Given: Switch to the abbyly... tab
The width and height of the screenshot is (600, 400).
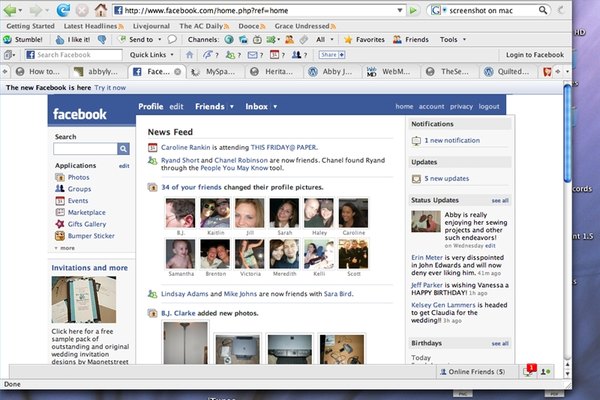Looking at the screenshot, I should click(99, 72).
